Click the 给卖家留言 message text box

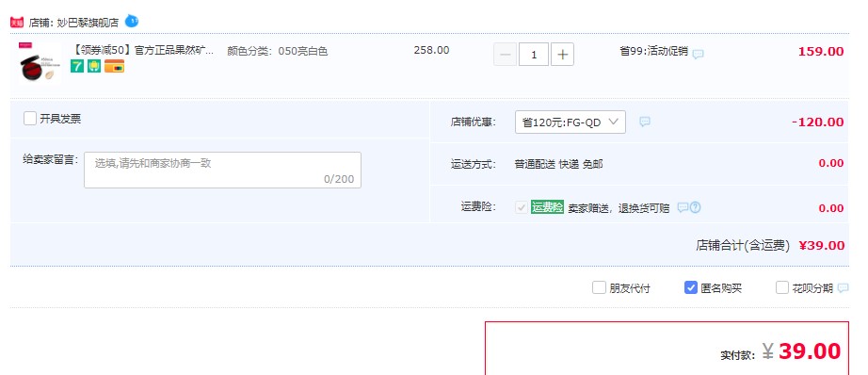[x=222, y=170]
